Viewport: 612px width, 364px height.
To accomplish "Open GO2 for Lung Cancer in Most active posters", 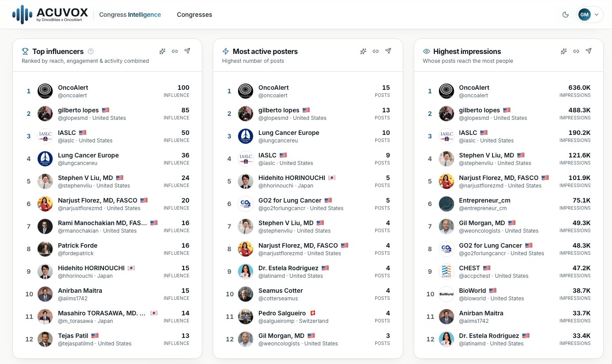I will (x=290, y=200).
